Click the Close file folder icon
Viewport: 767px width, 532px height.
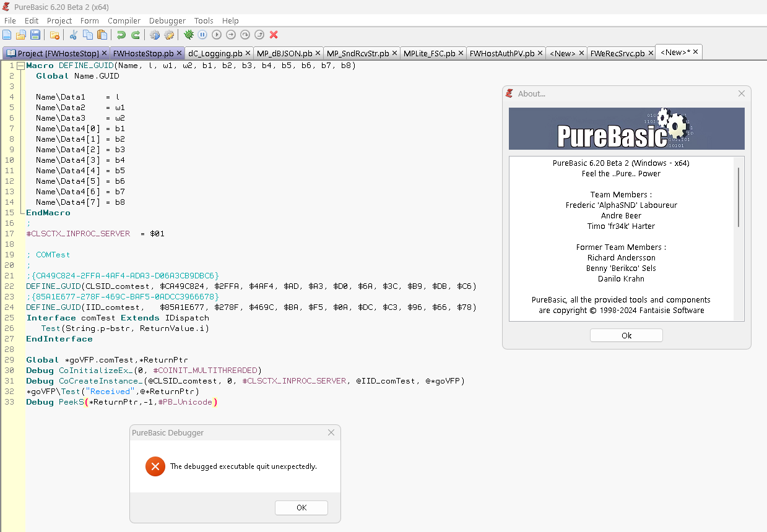coord(54,35)
